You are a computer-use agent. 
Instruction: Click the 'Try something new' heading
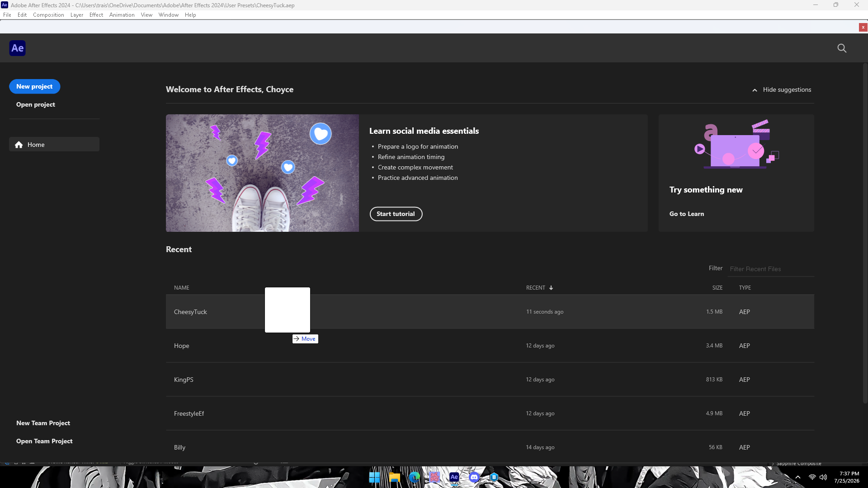706,190
